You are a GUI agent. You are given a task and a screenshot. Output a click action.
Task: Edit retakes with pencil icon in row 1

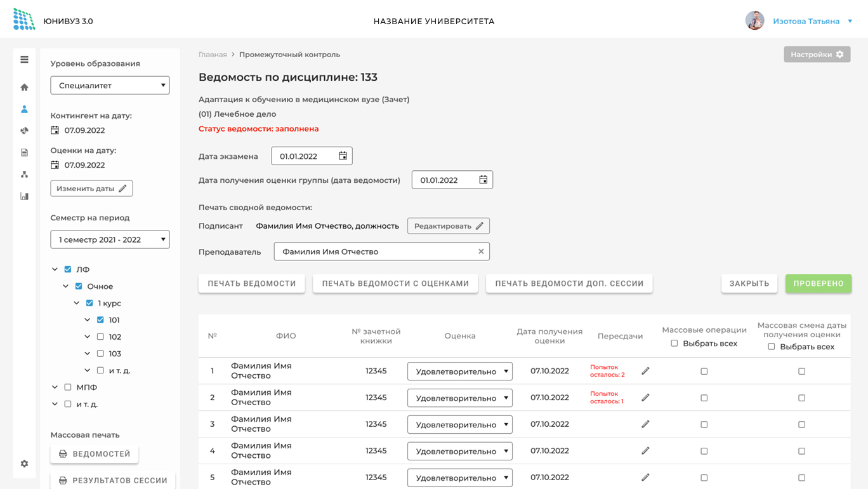[645, 371]
